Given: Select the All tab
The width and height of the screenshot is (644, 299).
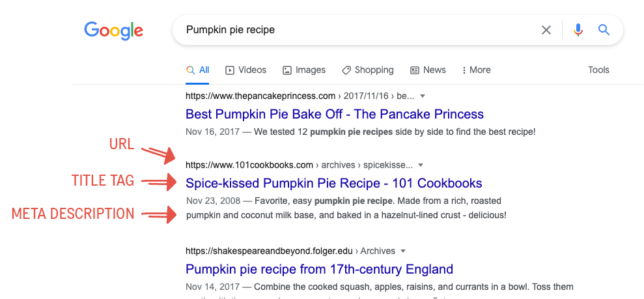Looking at the screenshot, I should 198,70.
